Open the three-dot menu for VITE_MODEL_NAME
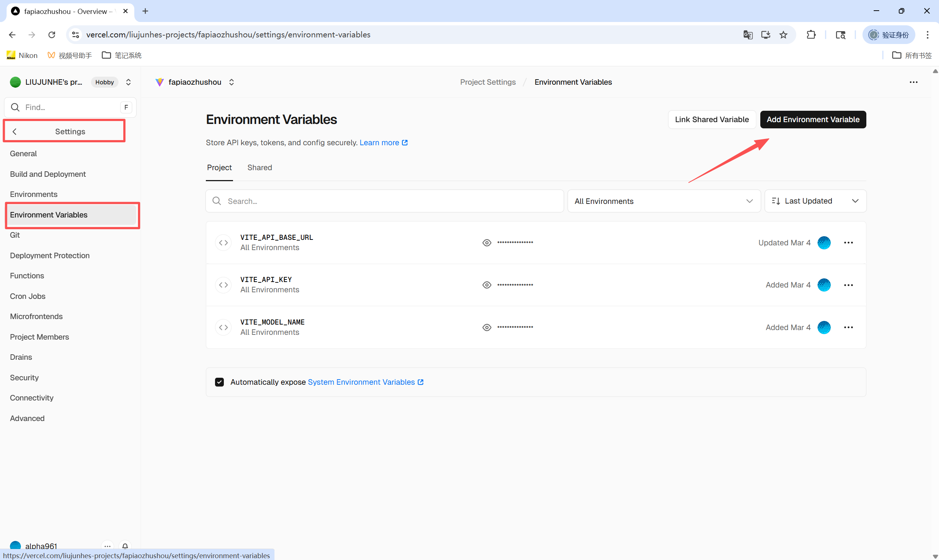The image size is (939, 560). [848, 327]
